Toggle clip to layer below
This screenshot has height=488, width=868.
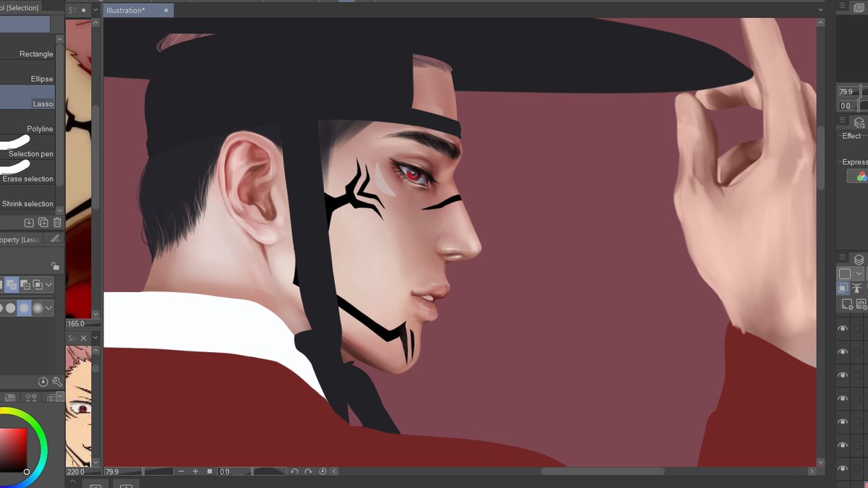point(844,288)
